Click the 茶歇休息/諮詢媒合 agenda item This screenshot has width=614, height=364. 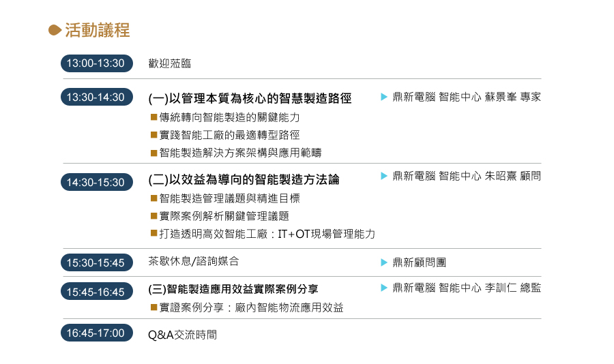click(x=194, y=261)
